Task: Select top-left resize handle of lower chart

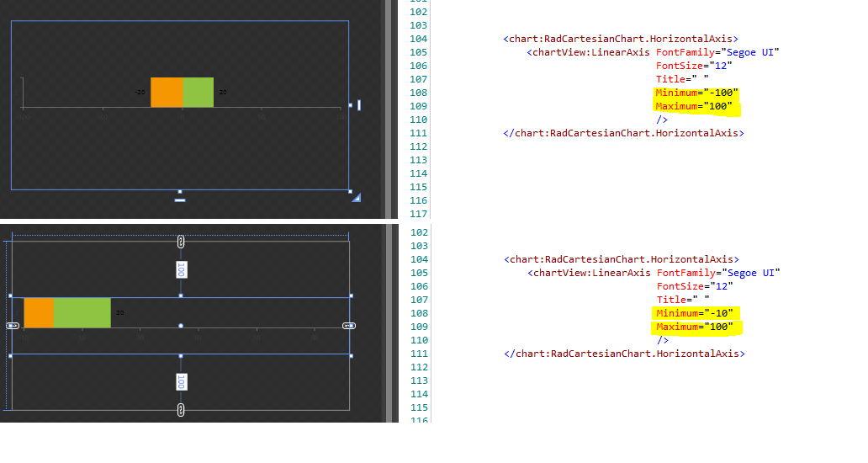Action: (x=11, y=295)
